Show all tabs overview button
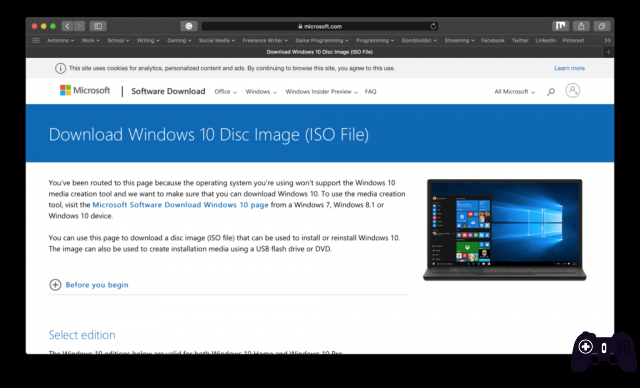The image size is (640, 388). click(602, 26)
